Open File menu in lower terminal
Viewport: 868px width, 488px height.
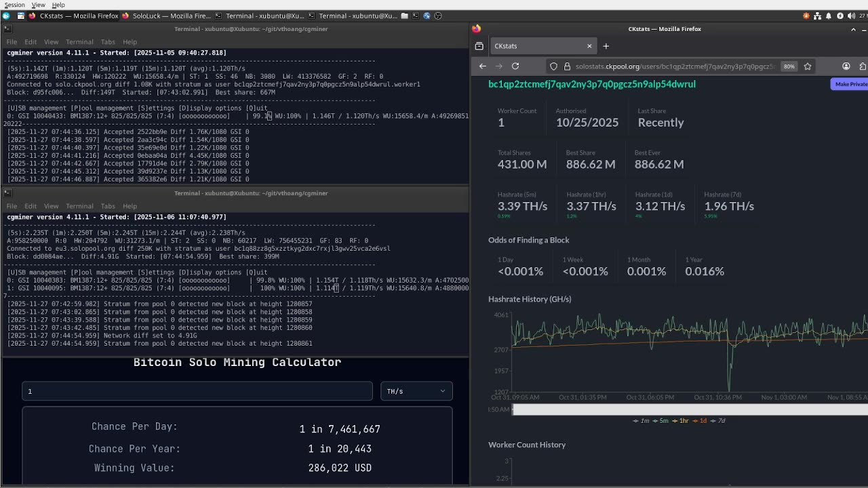pos(12,206)
